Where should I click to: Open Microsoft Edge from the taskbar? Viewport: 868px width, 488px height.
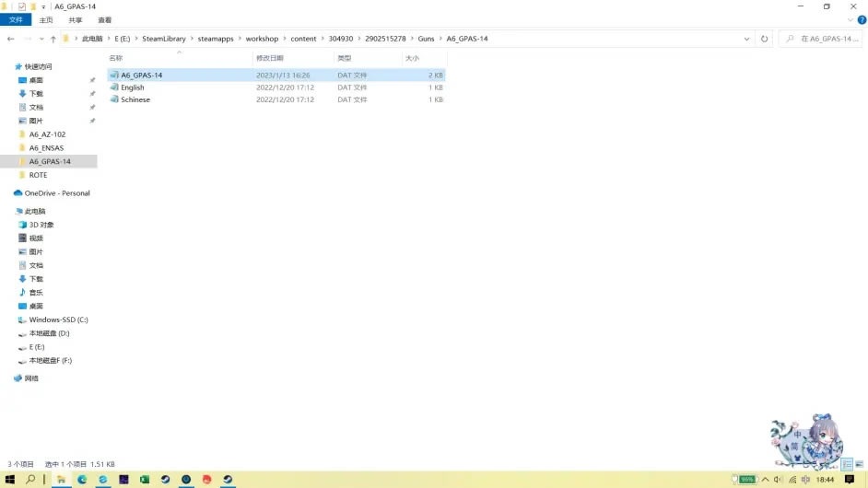pyautogui.click(x=82, y=480)
